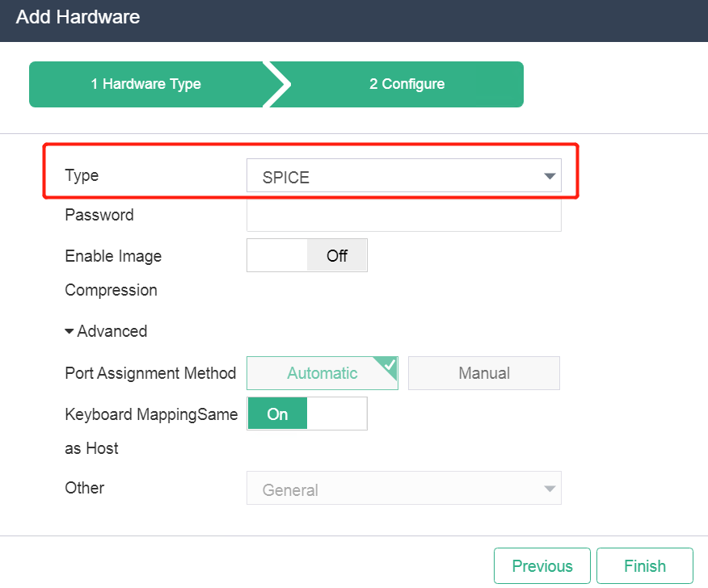Click the Add Hardware title bar
Viewport: 708px width, 588px height.
(354, 21)
